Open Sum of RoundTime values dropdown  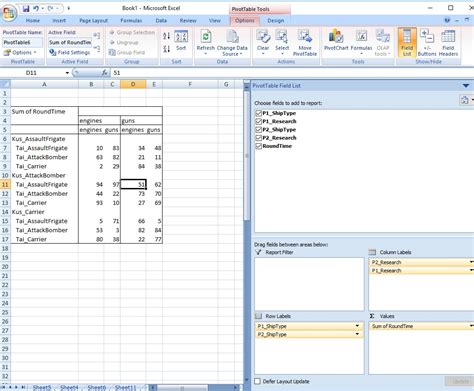click(471, 326)
